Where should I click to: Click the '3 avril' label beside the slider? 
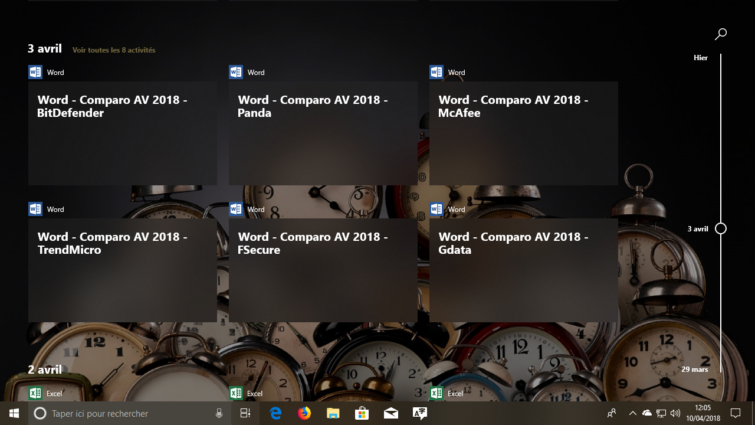(x=698, y=229)
